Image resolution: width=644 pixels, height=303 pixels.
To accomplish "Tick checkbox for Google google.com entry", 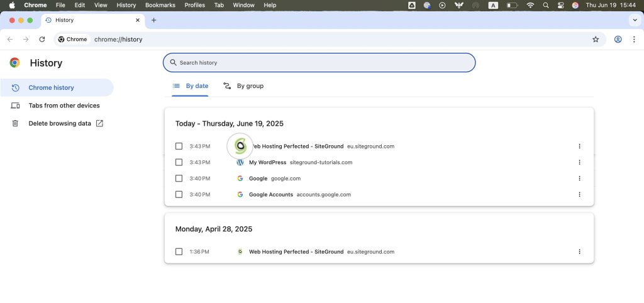I will 179,178.
